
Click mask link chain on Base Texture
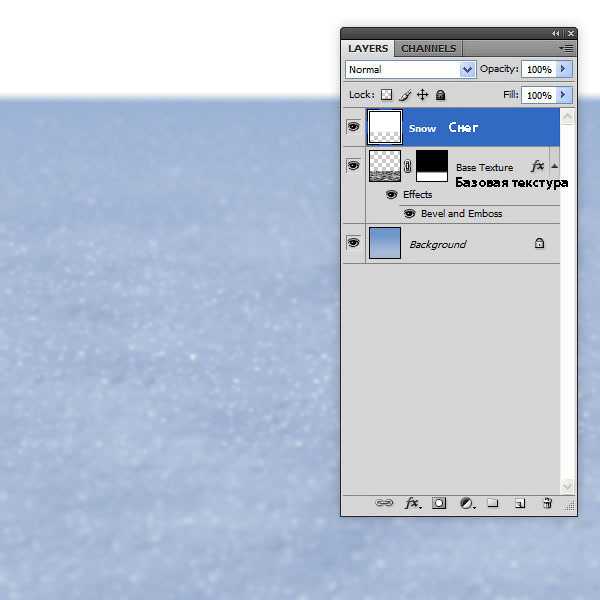pos(408,166)
